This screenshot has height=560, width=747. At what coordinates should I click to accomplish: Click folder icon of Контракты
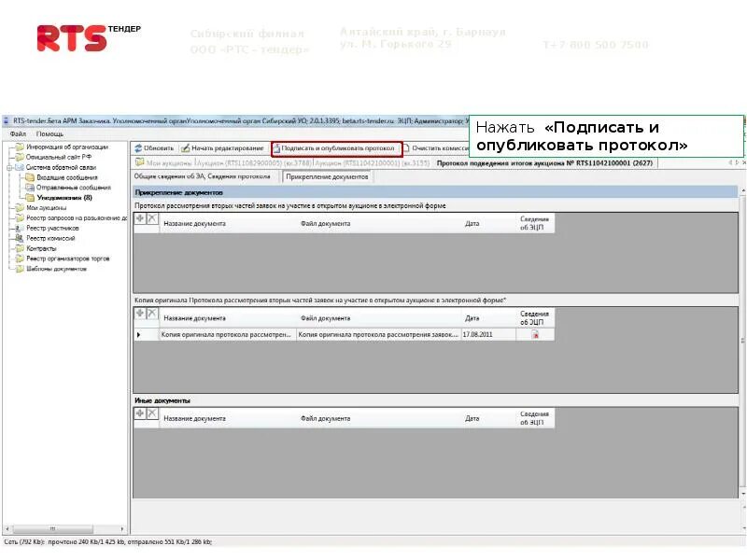coord(20,248)
